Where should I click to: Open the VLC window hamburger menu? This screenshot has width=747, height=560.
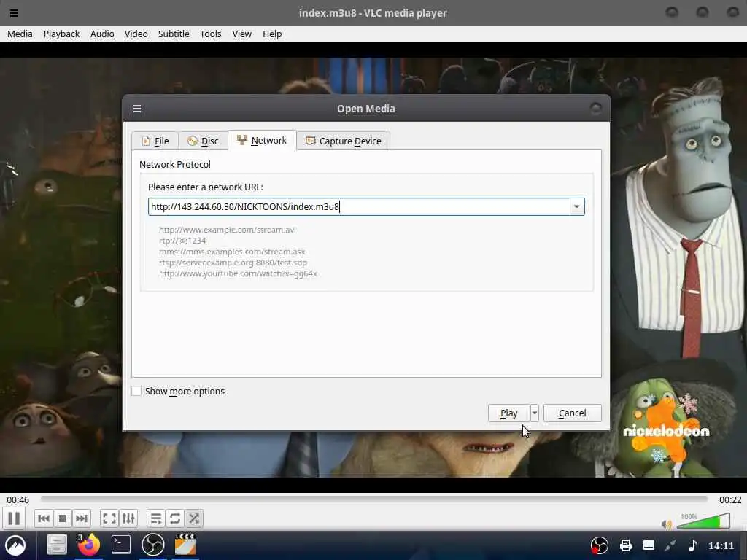pyautogui.click(x=14, y=13)
